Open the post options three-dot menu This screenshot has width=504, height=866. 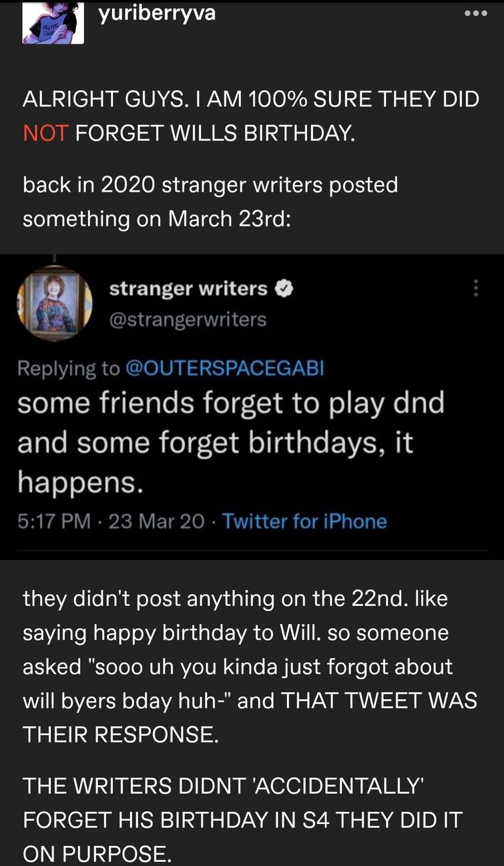pyautogui.click(x=477, y=14)
